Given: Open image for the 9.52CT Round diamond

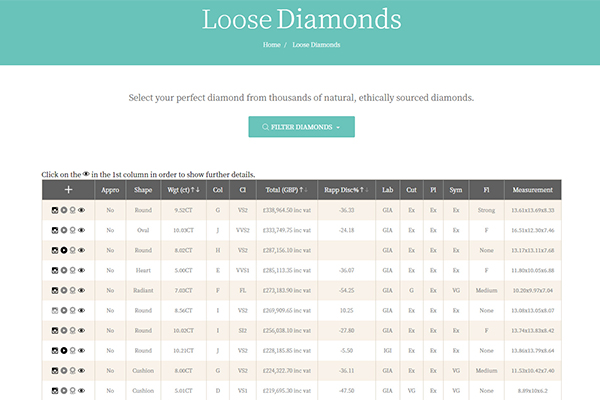Looking at the screenshot, I should [55, 210].
